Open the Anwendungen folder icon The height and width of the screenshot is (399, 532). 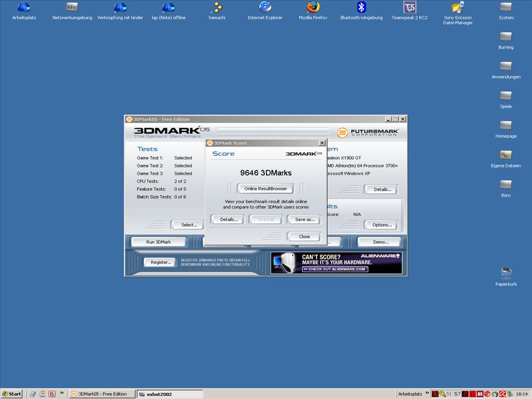click(506, 70)
